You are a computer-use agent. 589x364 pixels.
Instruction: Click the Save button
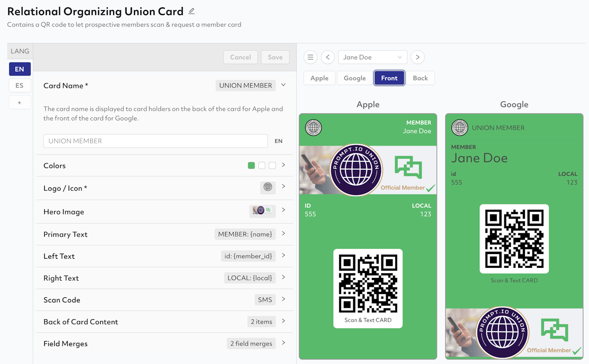[275, 57]
